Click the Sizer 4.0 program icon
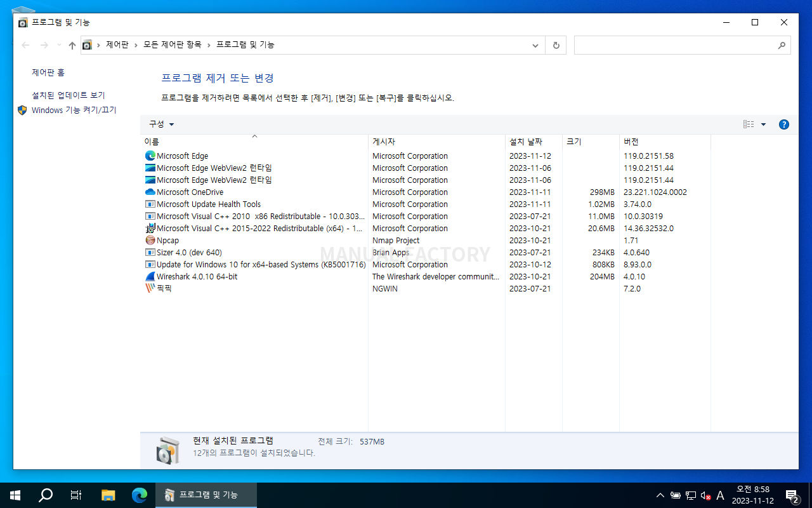The width and height of the screenshot is (812, 508). pyautogui.click(x=150, y=252)
